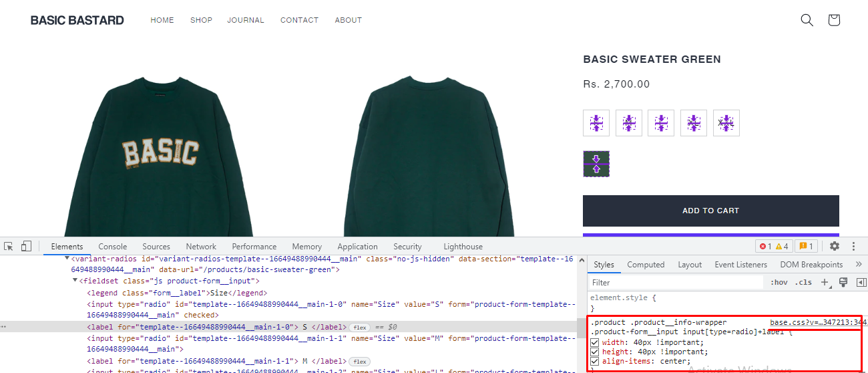Open the Lighthouse tab
Image resolution: width=868 pixels, height=373 pixels.
point(463,246)
